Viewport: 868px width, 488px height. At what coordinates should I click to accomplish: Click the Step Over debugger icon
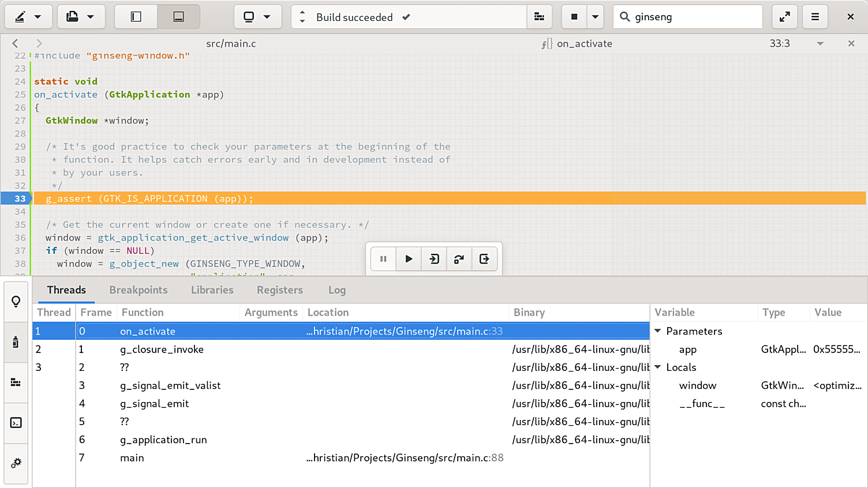(459, 259)
